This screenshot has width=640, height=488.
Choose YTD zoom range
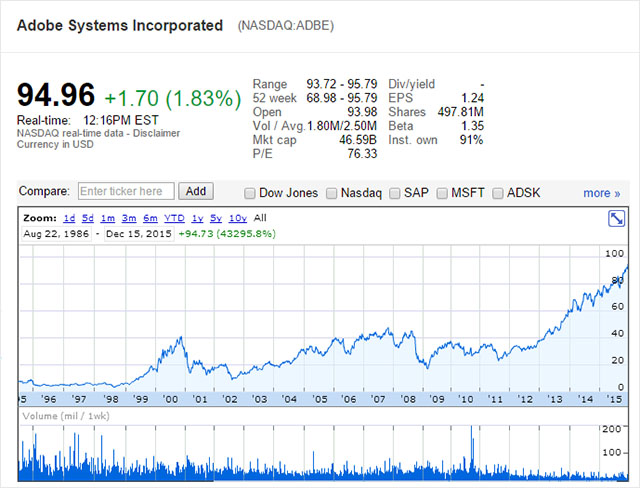coord(174,218)
